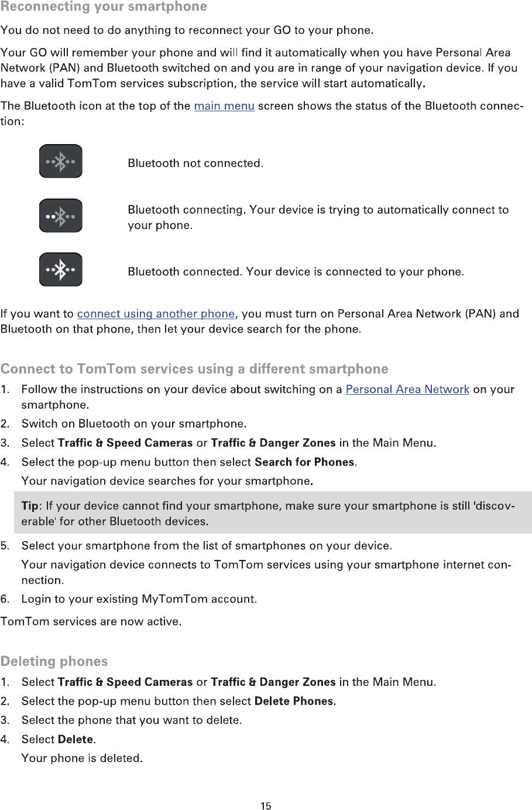The width and height of the screenshot is (532, 810).
Task: Click step 2 Switch on Bluetooth text
Action: pos(134,423)
